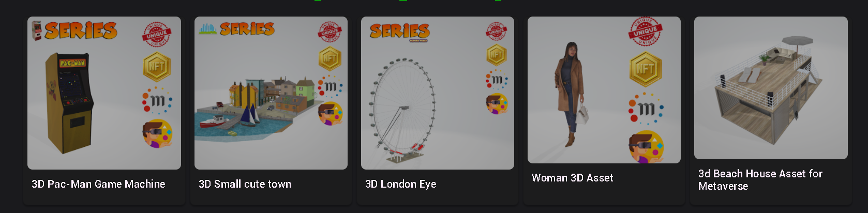Click the gold NFT badge on Woman 3D Asset

[x=646, y=69]
